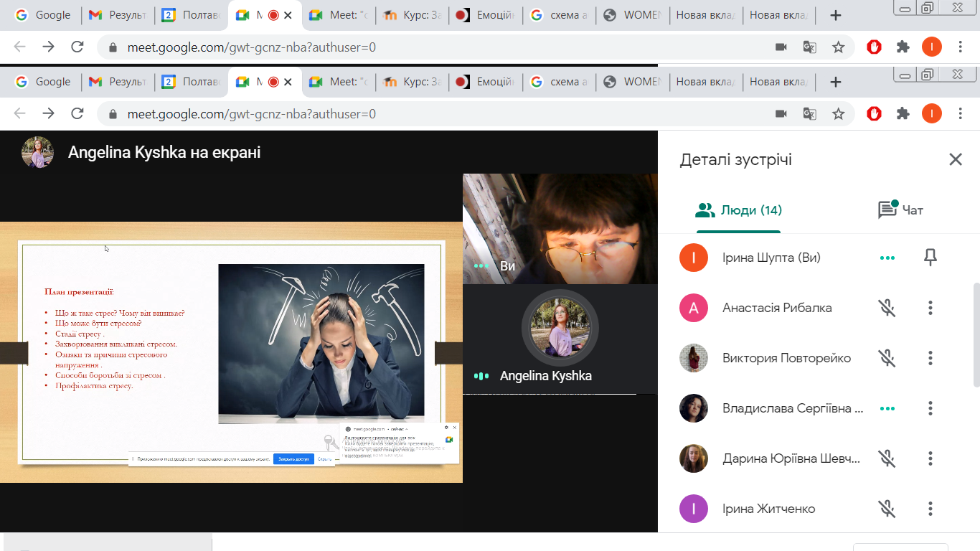Open the Chrome three-dot menu in the lower toolbar
Image resolution: width=980 pixels, height=551 pixels.
[x=961, y=113]
